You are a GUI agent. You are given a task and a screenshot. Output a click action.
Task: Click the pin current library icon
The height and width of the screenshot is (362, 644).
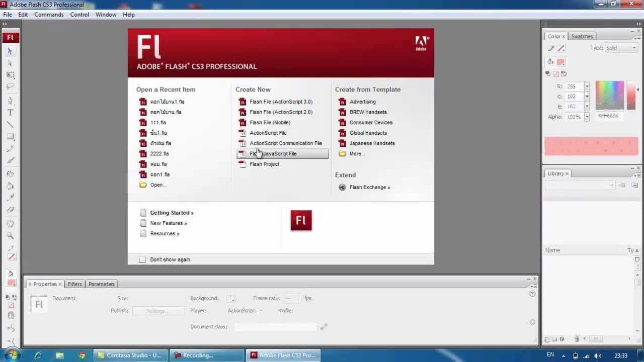click(622, 185)
